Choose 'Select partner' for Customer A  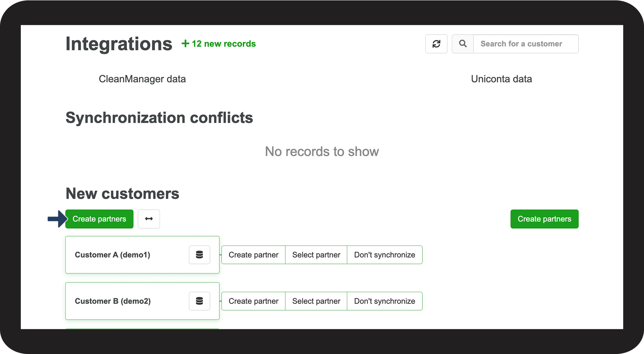(316, 255)
